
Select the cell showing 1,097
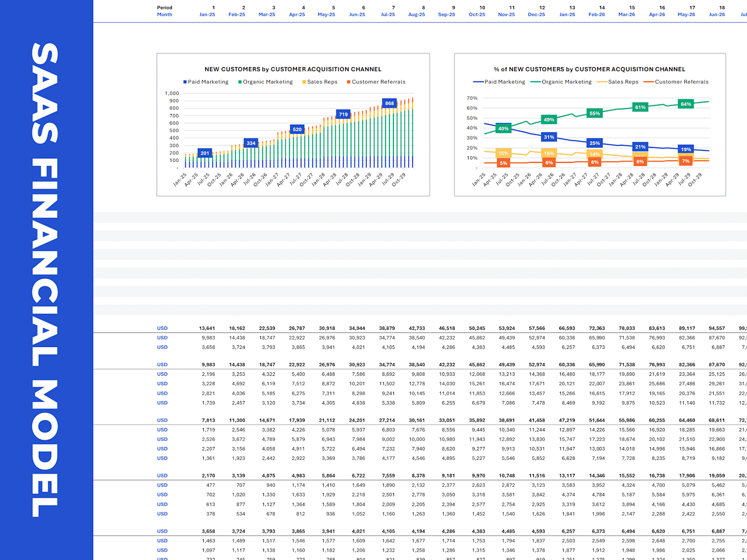click(x=208, y=551)
